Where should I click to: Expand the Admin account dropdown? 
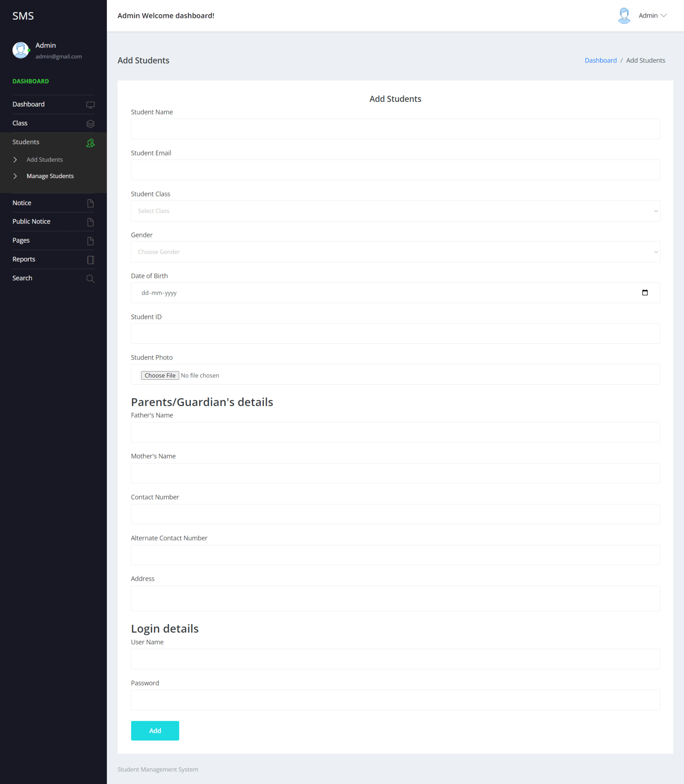click(653, 15)
